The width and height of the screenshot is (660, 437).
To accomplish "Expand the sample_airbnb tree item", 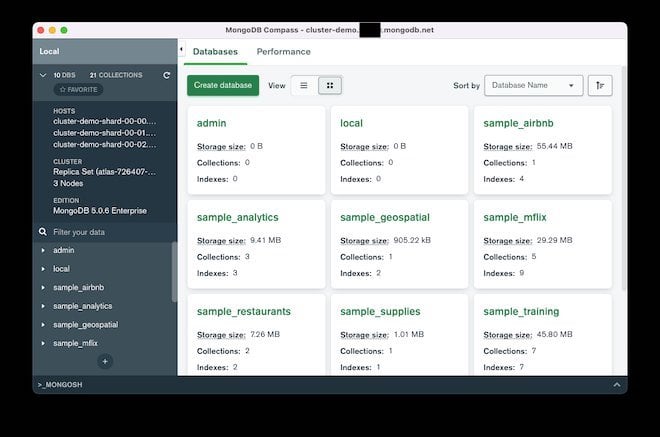I will 43,287.
